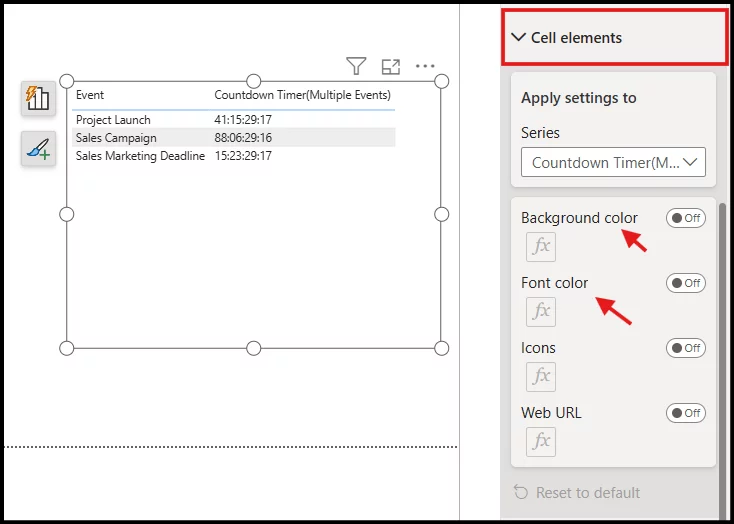Open Web URL fx conditional formatting

click(541, 442)
